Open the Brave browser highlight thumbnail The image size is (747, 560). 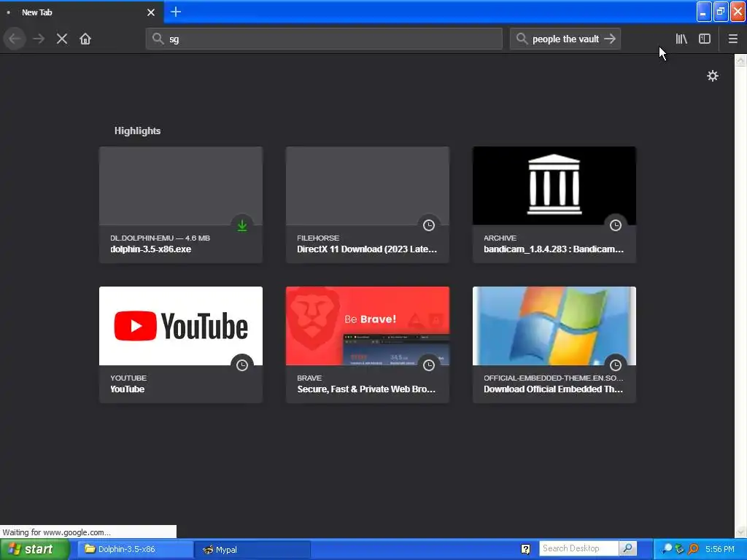pos(368,326)
